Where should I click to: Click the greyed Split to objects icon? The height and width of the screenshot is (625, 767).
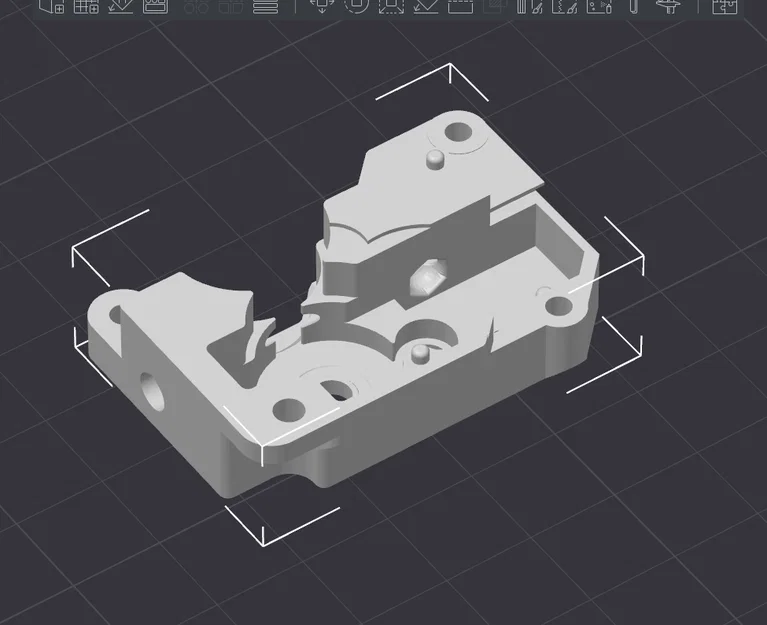click(x=197, y=6)
